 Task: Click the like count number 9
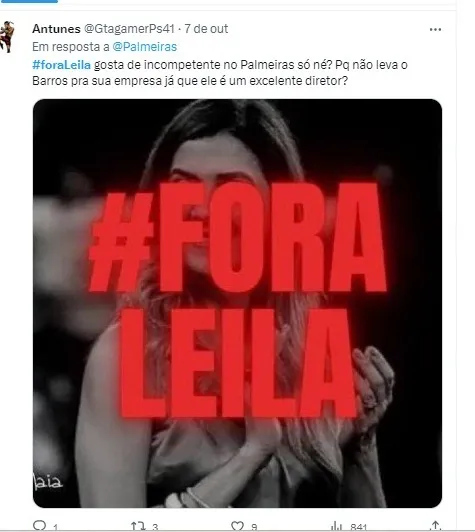coord(254,527)
